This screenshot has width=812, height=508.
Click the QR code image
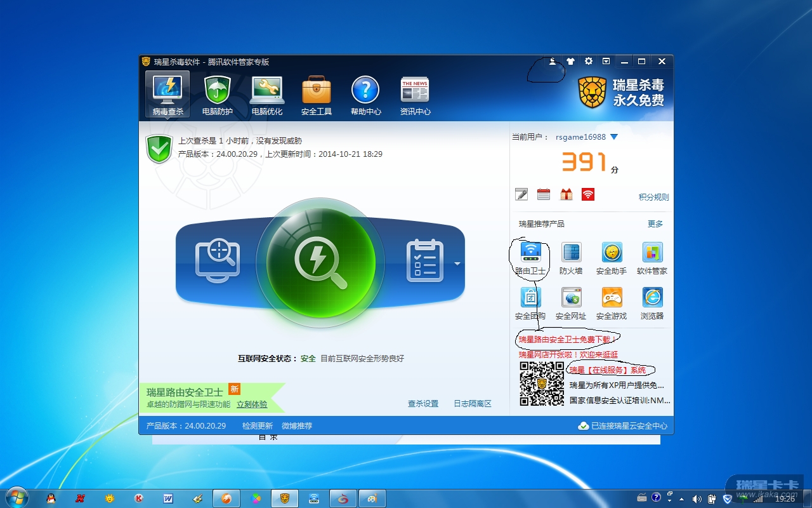(542, 384)
